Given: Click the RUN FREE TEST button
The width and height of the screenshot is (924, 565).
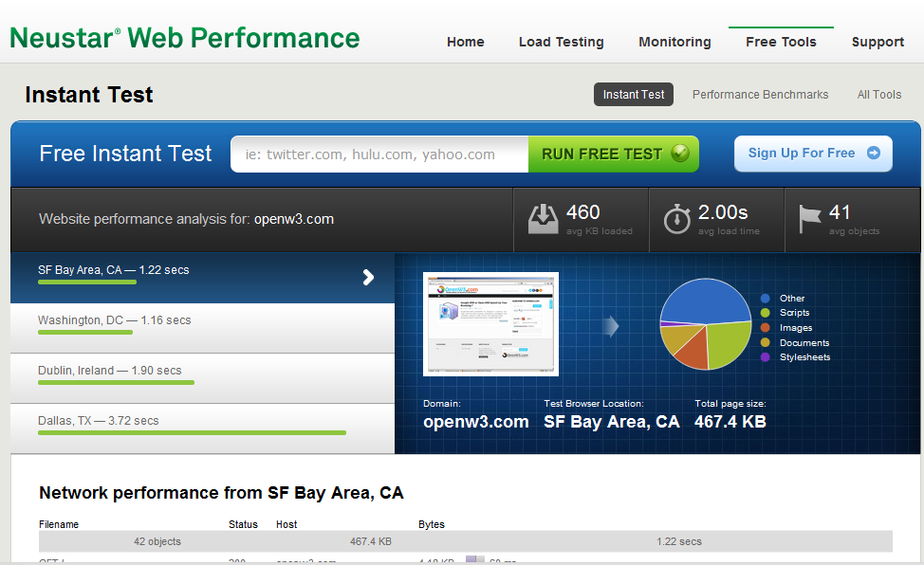Looking at the screenshot, I should 614,155.
